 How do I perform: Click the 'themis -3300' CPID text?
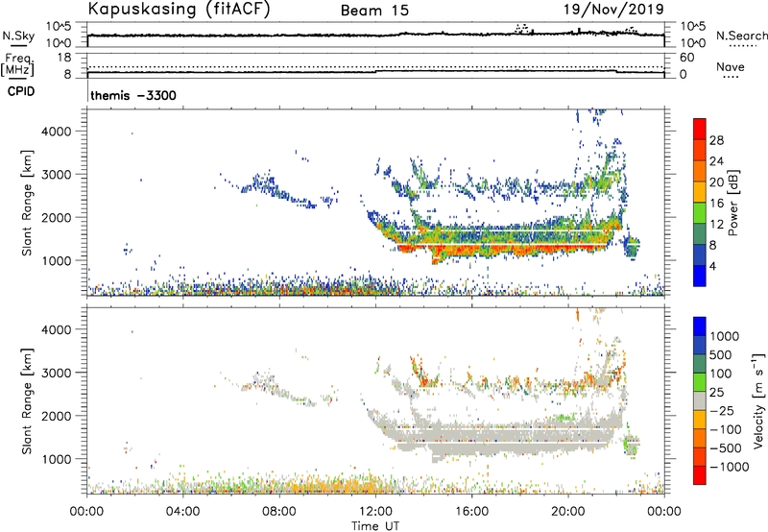tap(133, 95)
